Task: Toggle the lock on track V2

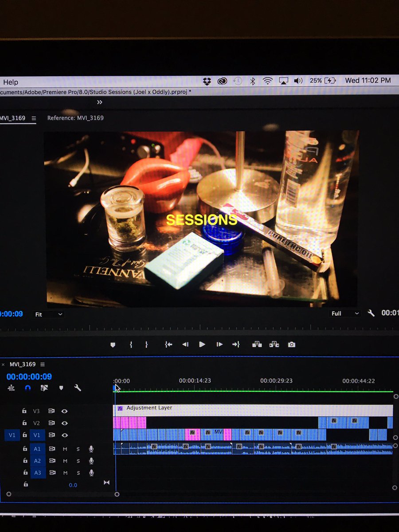Action: pyautogui.click(x=25, y=423)
